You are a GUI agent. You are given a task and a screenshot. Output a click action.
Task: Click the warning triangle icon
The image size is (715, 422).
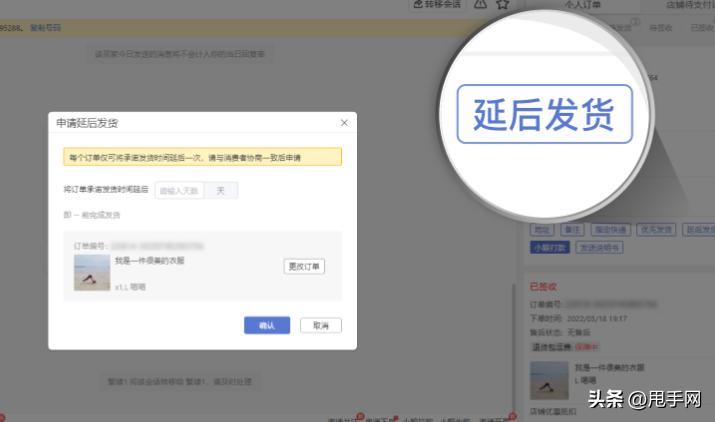[x=480, y=5]
